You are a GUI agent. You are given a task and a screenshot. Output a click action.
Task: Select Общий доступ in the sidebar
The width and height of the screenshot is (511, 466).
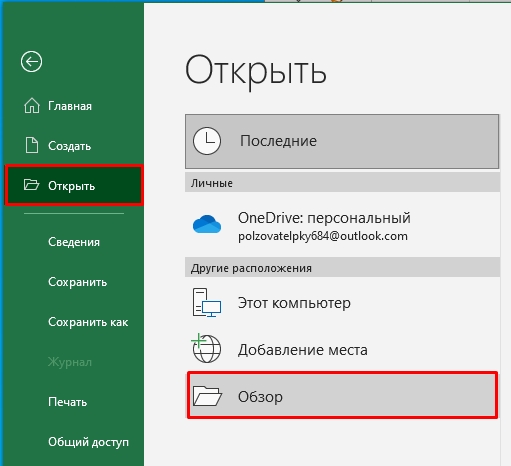88,442
